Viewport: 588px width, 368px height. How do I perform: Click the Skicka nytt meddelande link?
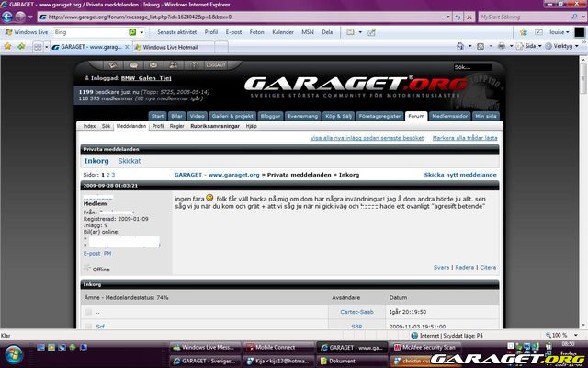[x=460, y=175]
